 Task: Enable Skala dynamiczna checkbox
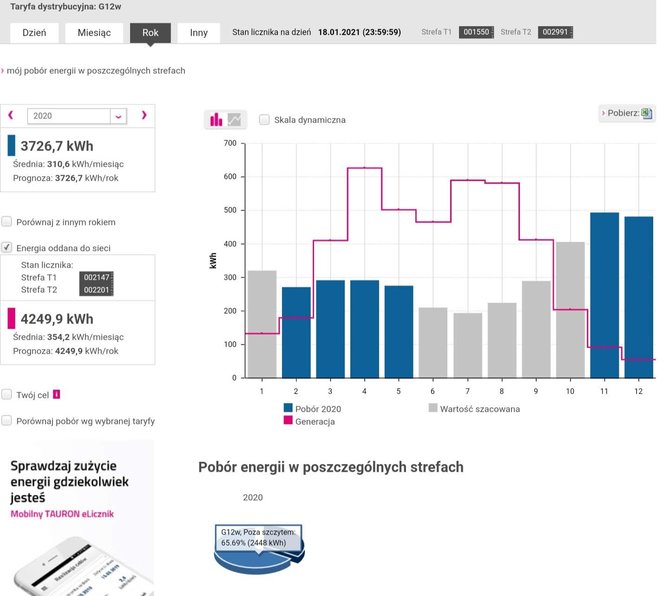coord(264,120)
